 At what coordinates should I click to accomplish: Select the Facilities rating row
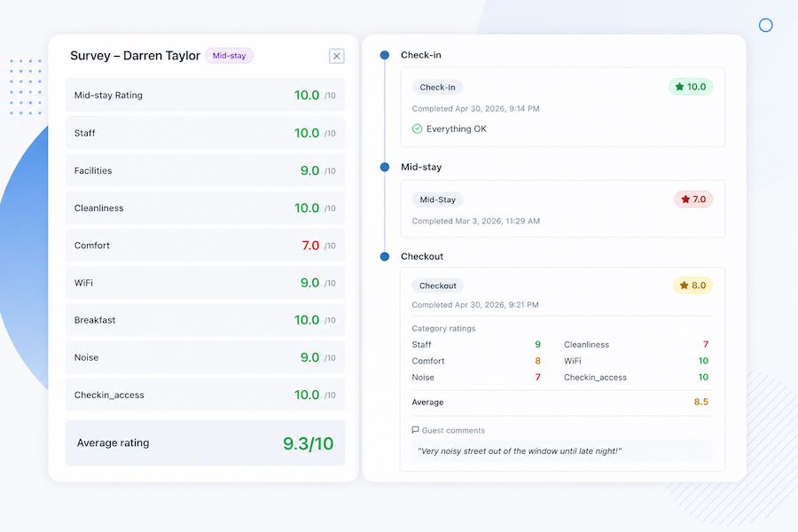click(x=205, y=170)
